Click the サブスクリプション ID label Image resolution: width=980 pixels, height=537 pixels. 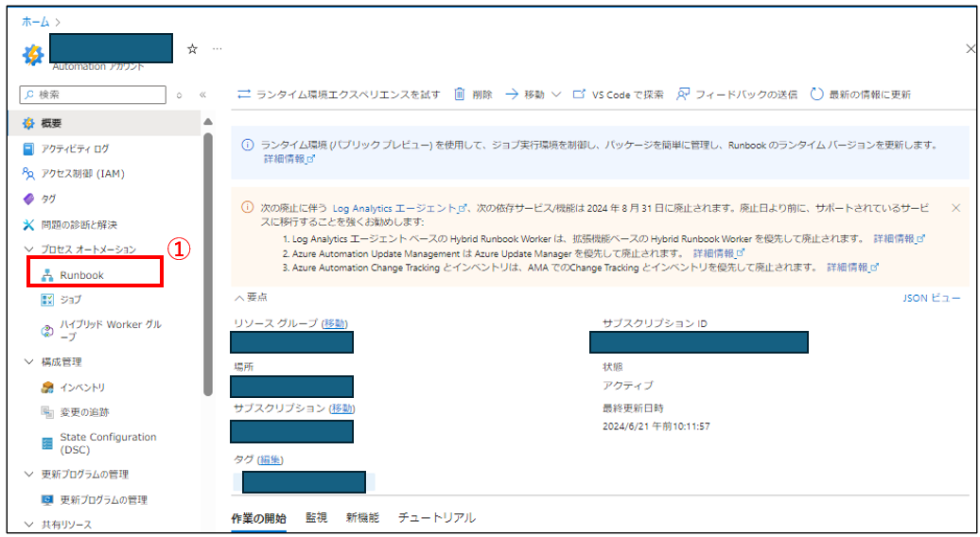tap(655, 323)
